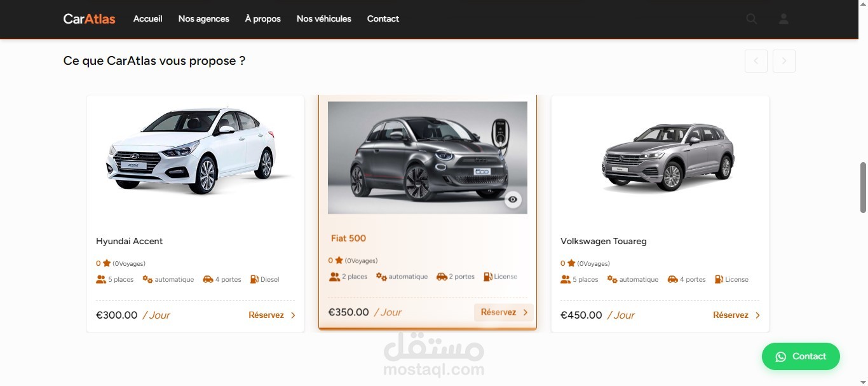Reserve the Hyundai Accent
Image resolution: width=868 pixels, height=386 pixels.
click(x=272, y=315)
